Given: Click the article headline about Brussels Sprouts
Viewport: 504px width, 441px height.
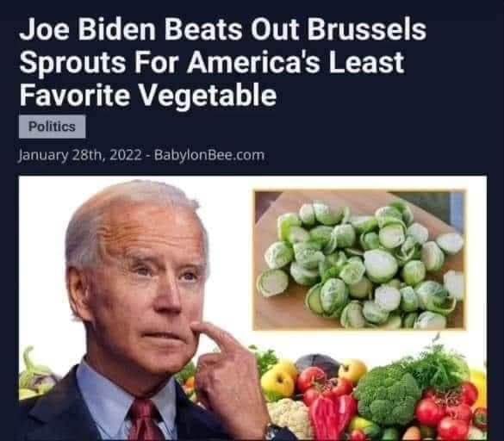Looking at the screenshot, I should [223, 62].
